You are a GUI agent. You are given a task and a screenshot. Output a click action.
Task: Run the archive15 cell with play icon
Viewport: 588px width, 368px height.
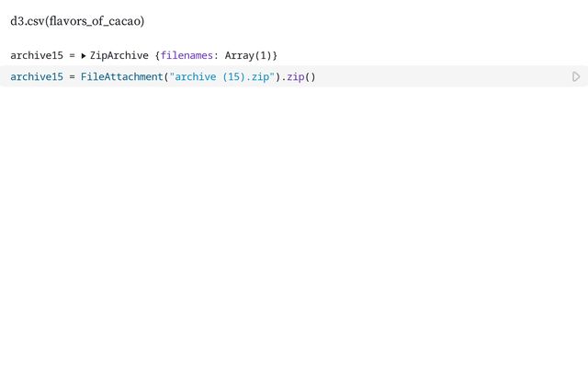pyautogui.click(x=576, y=76)
